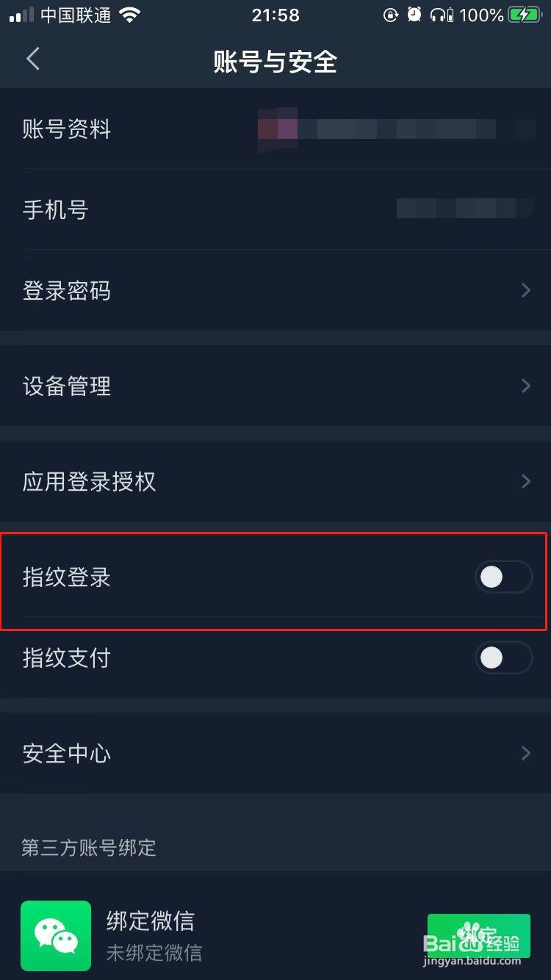Tap the back arrow to leave 账号与安全
Screen dimensions: 551x980
tap(32, 59)
